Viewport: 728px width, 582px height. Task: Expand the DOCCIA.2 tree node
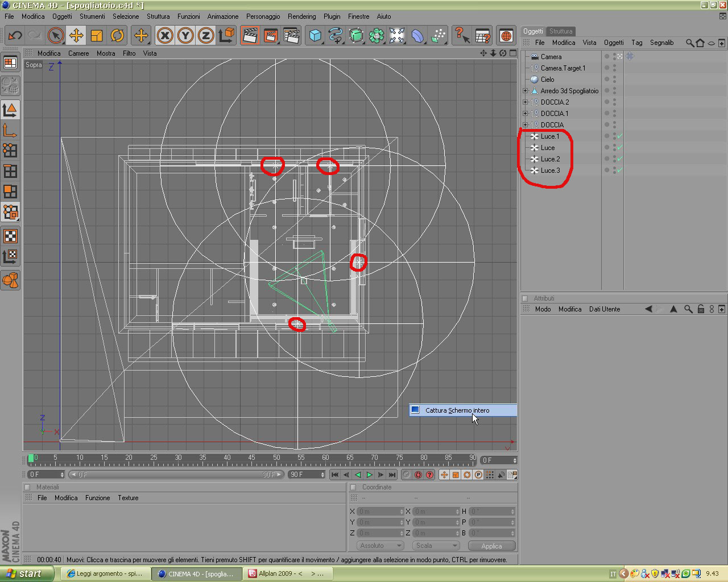pos(526,102)
